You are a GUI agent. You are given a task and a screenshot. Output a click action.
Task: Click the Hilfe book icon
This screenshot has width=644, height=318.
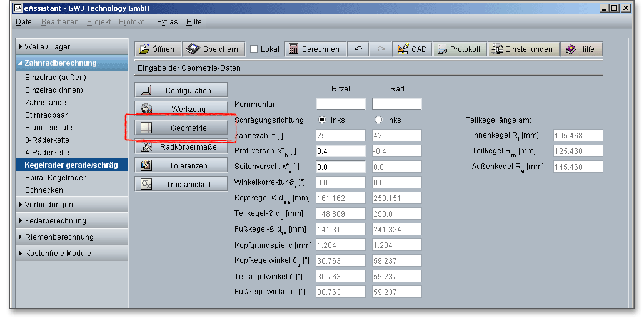570,49
